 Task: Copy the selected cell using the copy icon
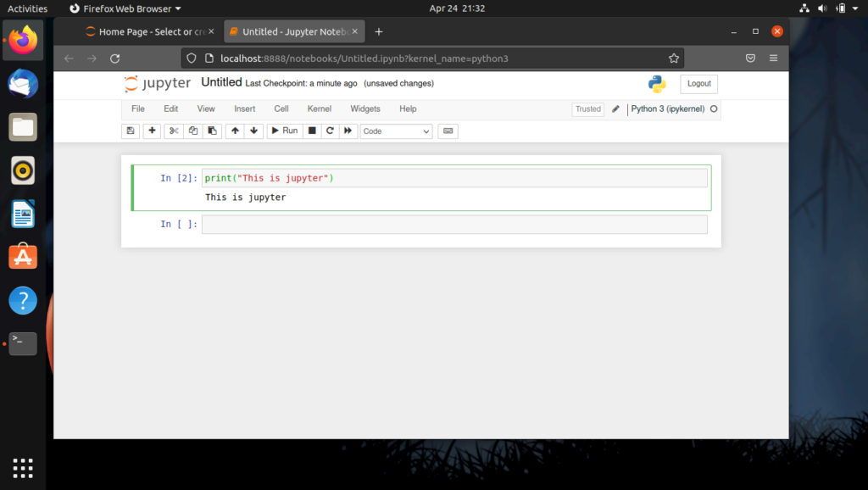pos(193,131)
